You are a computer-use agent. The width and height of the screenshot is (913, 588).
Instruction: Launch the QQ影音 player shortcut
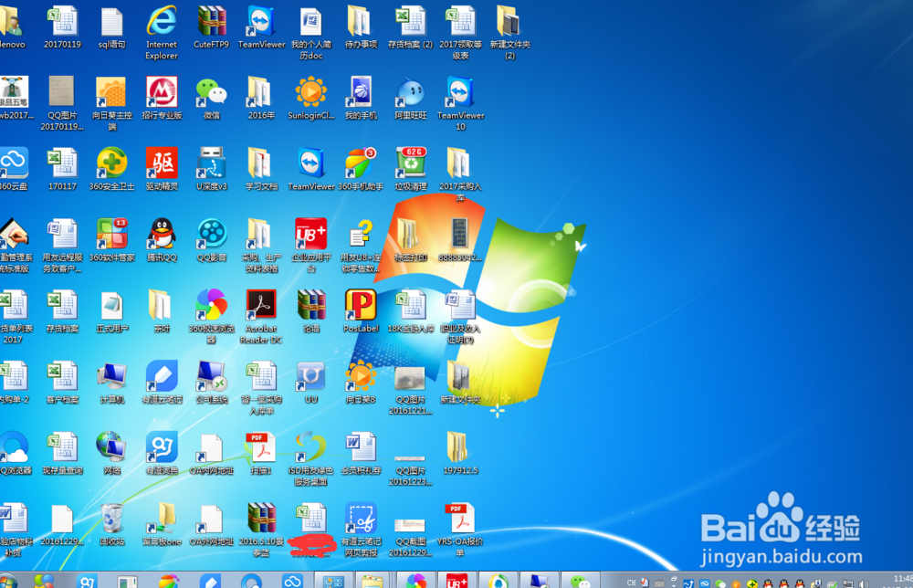[212, 240]
